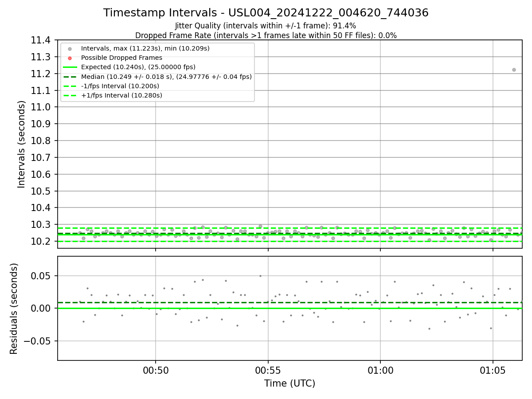Viewport: 532px width, 399px height.
Task: Click the 'Intervals (seconds)' y-axis label
Action: 22,144
